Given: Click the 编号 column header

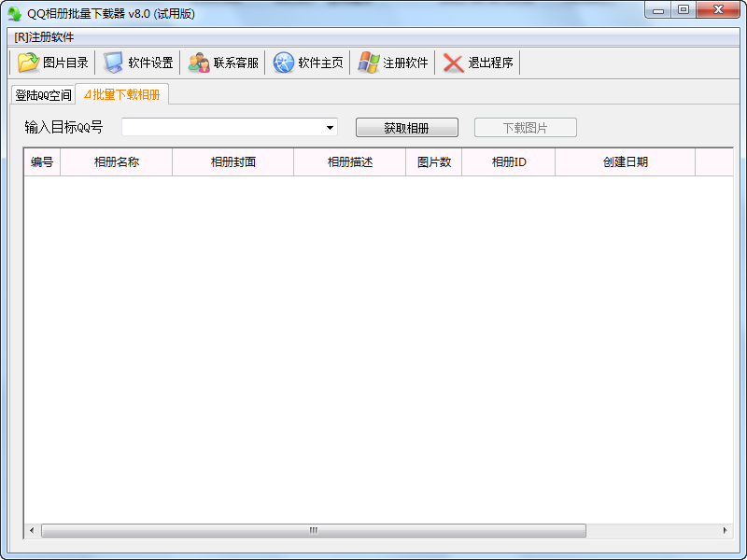Looking at the screenshot, I should click(x=42, y=161).
